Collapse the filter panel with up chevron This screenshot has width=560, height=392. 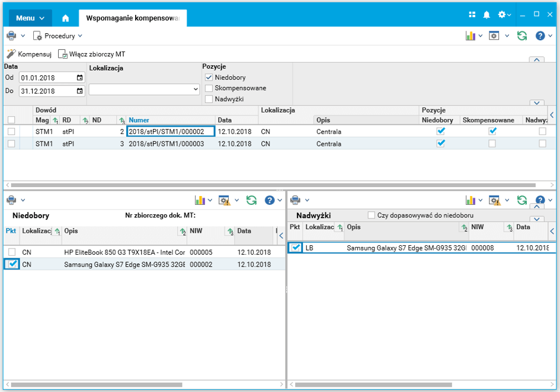[536, 60]
